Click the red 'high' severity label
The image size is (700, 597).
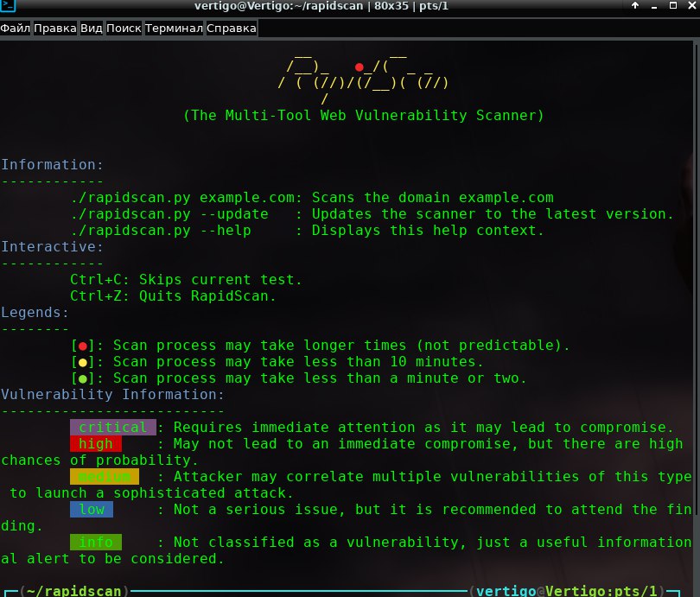[x=96, y=443]
